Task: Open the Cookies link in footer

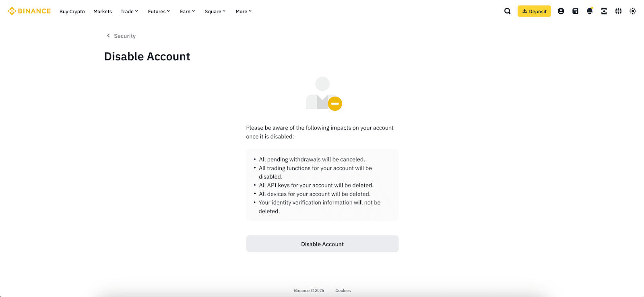Action: click(343, 291)
